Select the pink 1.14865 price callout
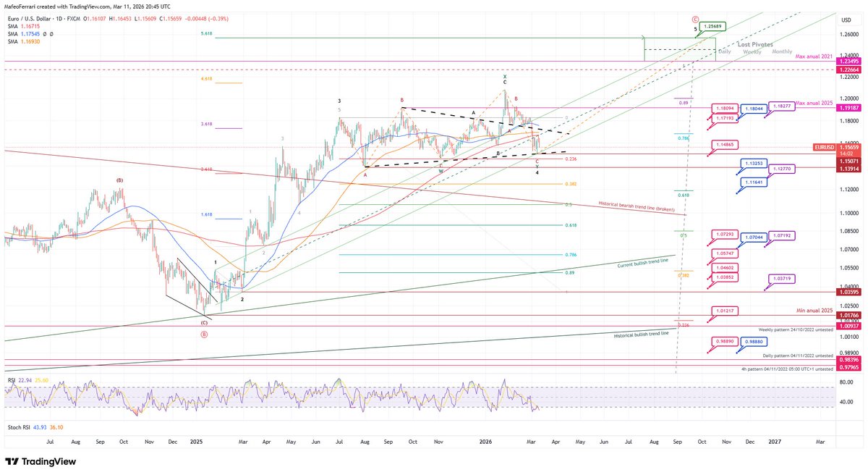Viewport: 868px width, 475px height. pos(723,144)
